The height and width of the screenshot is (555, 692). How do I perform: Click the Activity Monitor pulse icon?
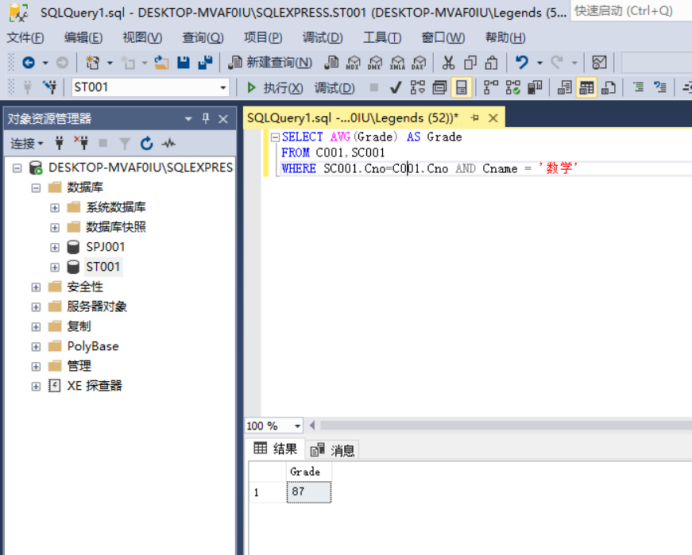(169, 143)
